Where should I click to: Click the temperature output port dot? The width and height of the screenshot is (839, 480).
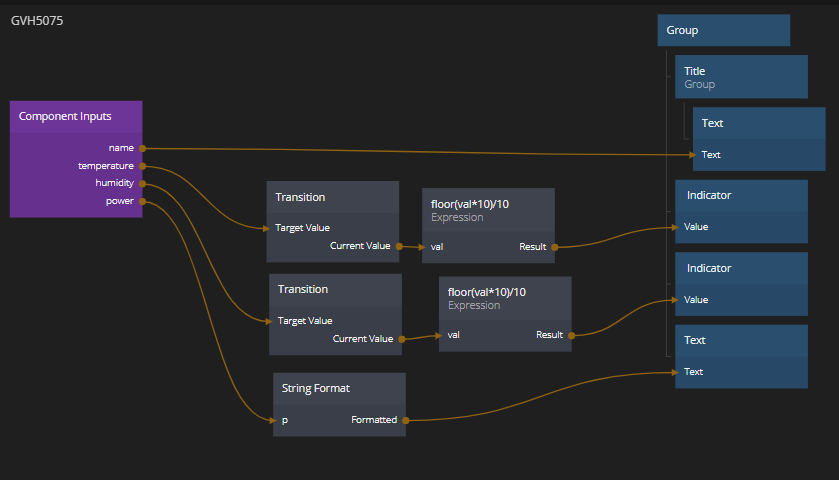(x=143, y=166)
